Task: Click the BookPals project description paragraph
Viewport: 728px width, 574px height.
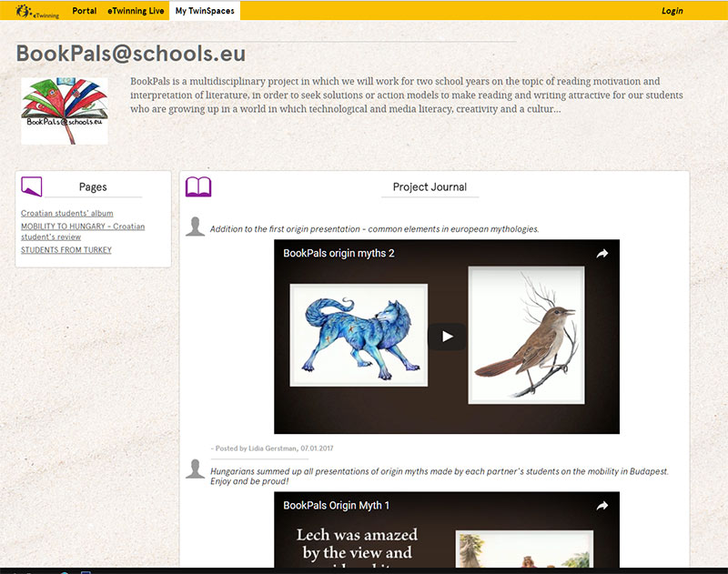Action: pos(406,96)
